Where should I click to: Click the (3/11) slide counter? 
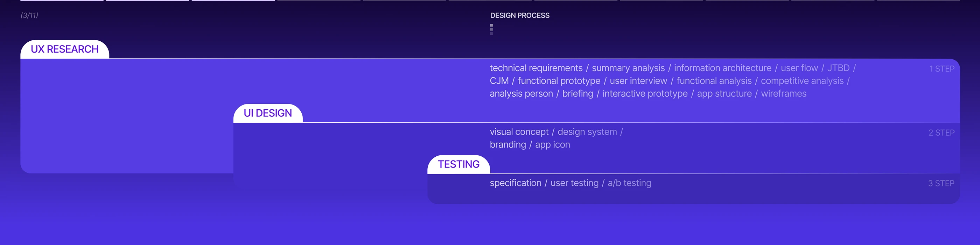point(29,15)
